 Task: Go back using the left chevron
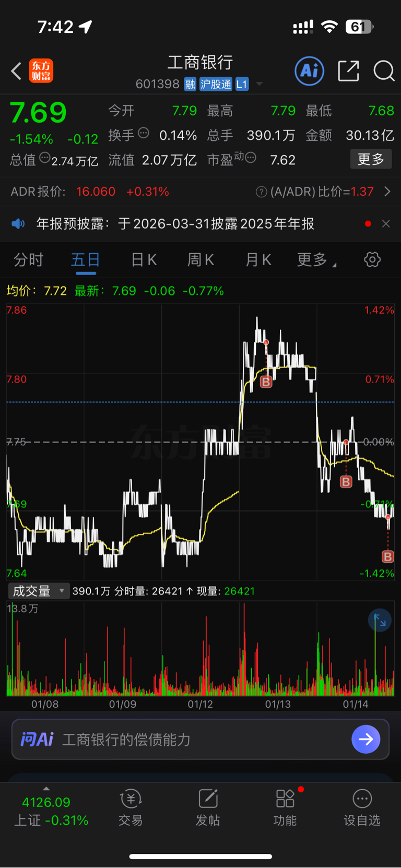click(16, 71)
